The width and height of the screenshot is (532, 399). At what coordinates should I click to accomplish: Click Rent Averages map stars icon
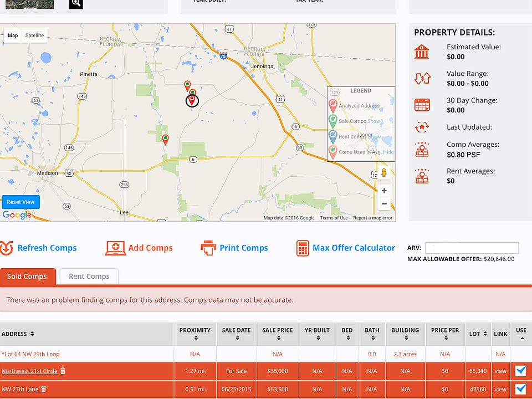tap(422, 176)
